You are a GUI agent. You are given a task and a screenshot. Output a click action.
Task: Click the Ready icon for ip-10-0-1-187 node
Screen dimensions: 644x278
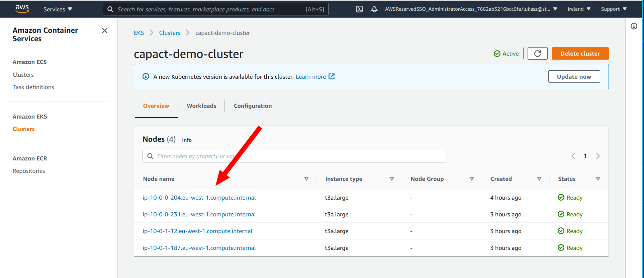[561, 248]
